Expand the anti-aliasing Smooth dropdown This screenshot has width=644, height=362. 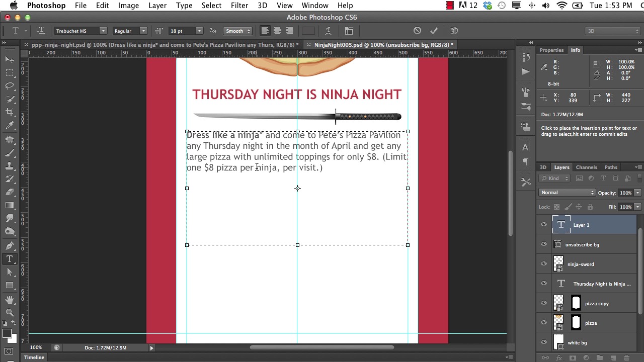[x=238, y=31]
